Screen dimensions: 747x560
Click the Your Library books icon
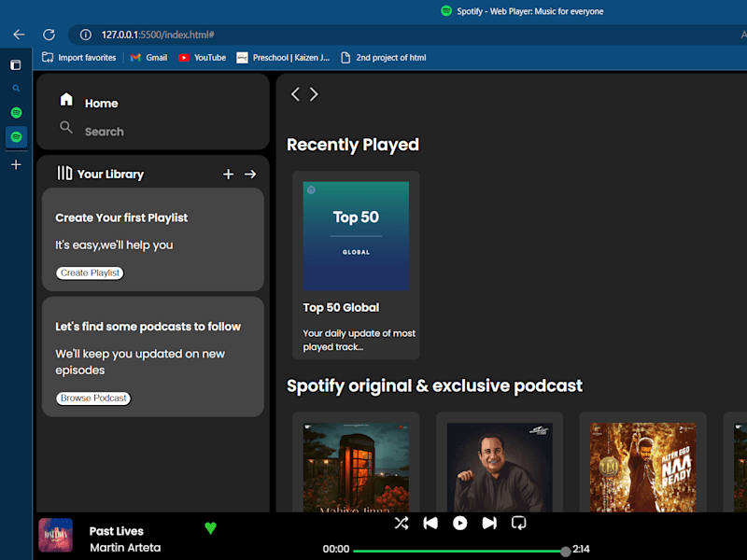coord(64,174)
